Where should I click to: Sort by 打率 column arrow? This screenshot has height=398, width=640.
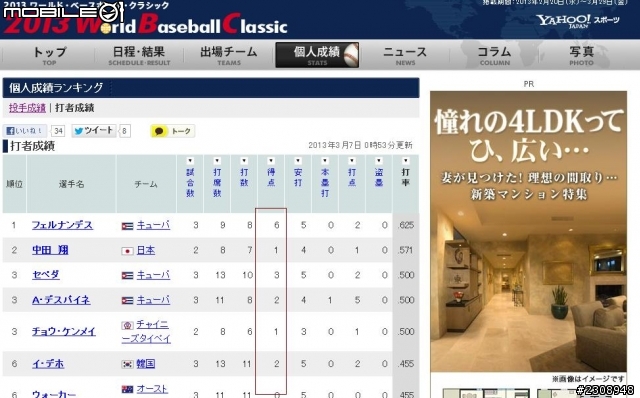coord(405,160)
